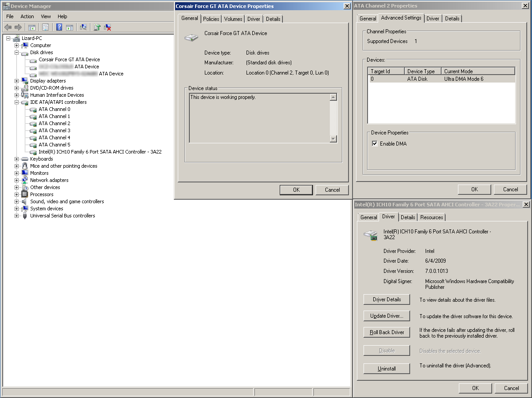
Task: Switch to Policies tab in Corsair properties
Action: (211, 19)
